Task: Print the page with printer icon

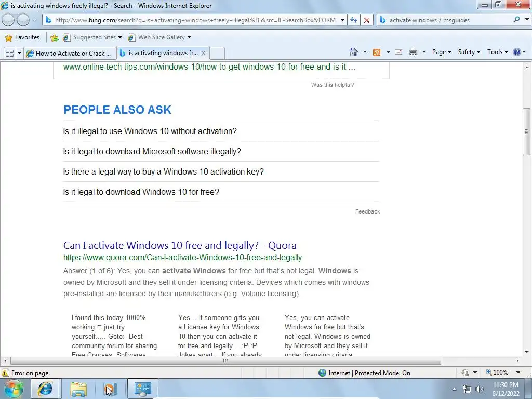Action: click(413, 52)
